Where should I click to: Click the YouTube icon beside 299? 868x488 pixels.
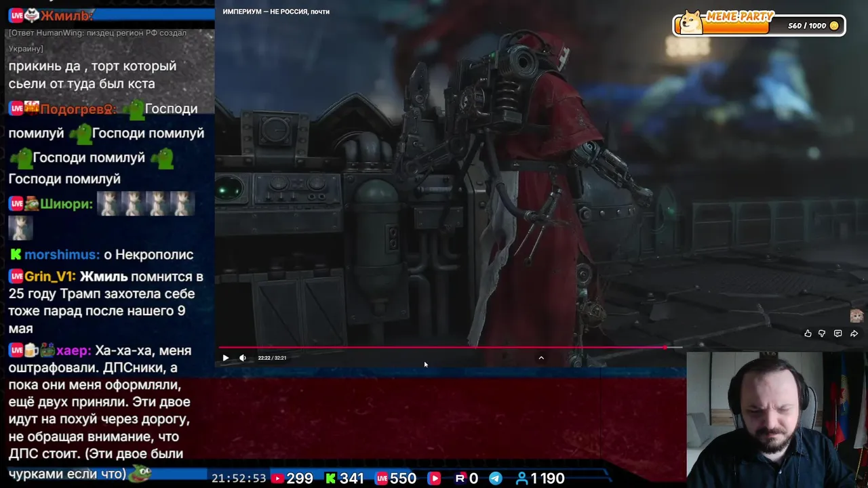click(277, 479)
